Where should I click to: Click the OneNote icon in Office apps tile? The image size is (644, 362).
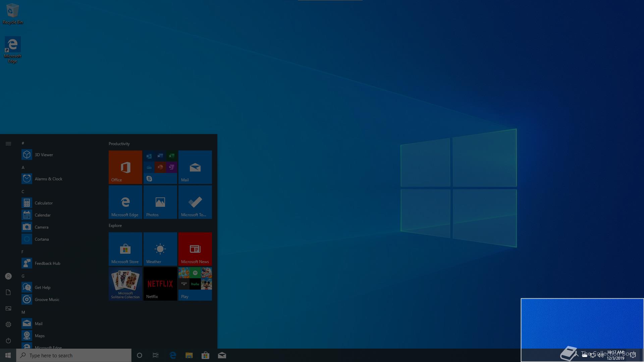[x=171, y=167]
